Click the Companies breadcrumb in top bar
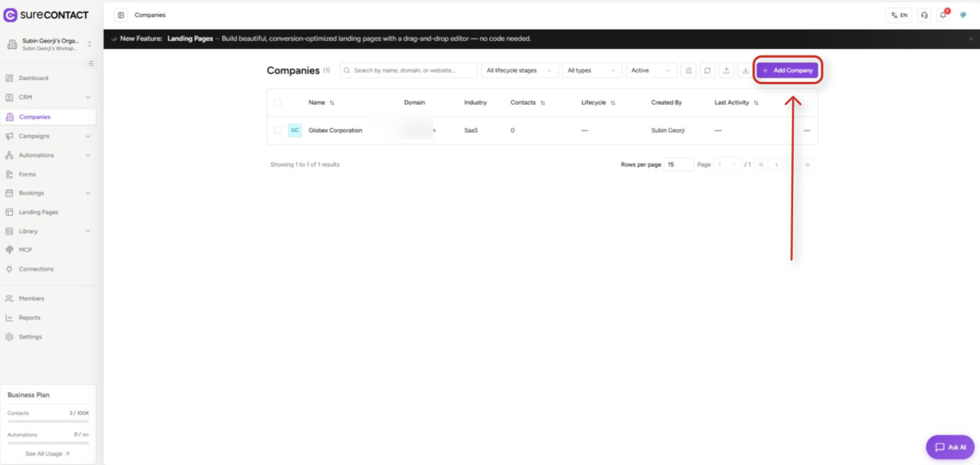This screenshot has width=980, height=465. (x=150, y=15)
